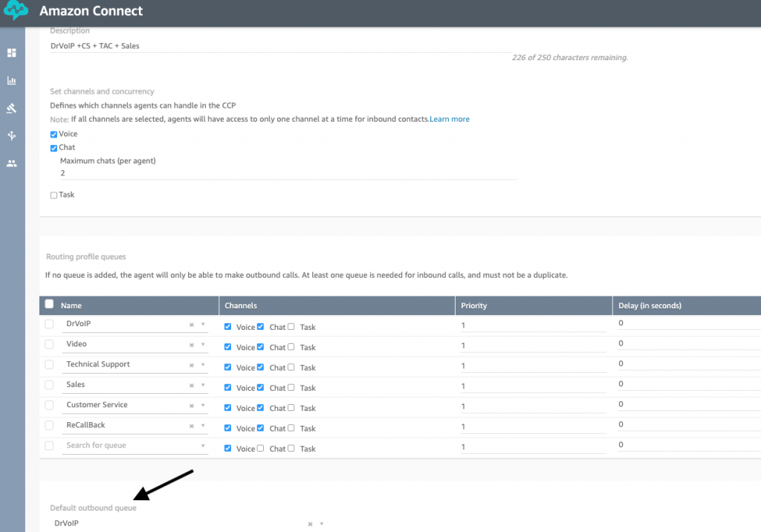Uncheck Voice channel in the Video row
This screenshot has height=532, width=761.
tap(227, 347)
